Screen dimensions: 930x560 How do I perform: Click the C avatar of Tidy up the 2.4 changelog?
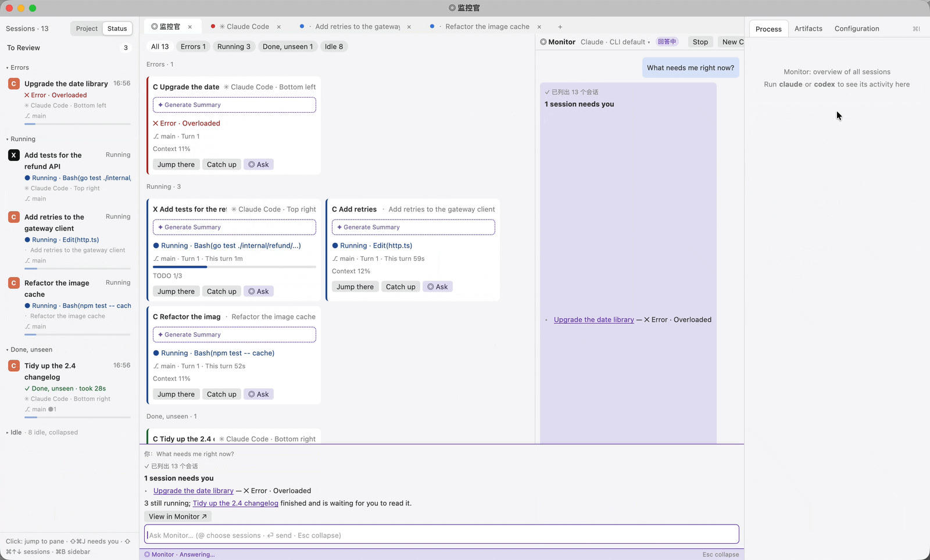pyautogui.click(x=14, y=365)
